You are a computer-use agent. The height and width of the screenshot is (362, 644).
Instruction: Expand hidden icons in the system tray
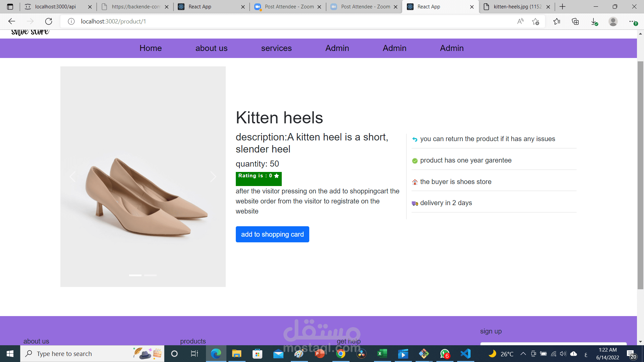(x=523, y=354)
